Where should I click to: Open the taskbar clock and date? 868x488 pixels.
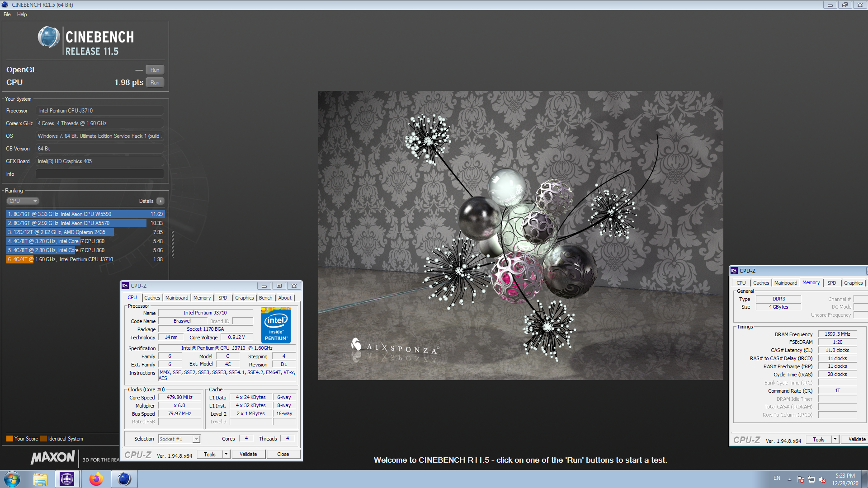[x=845, y=479]
